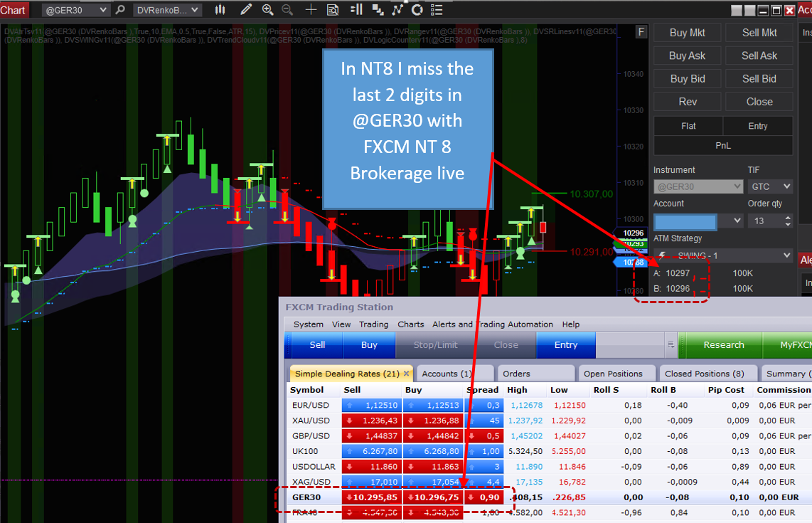This screenshot has height=523, width=812.
Task: Click the Rev button
Action: click(x=687, y=102)
